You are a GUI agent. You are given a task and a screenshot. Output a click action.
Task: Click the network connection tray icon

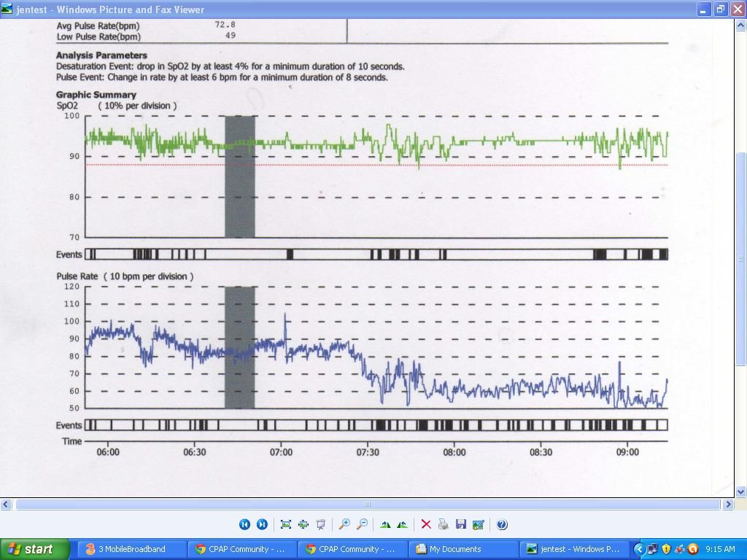652,549
